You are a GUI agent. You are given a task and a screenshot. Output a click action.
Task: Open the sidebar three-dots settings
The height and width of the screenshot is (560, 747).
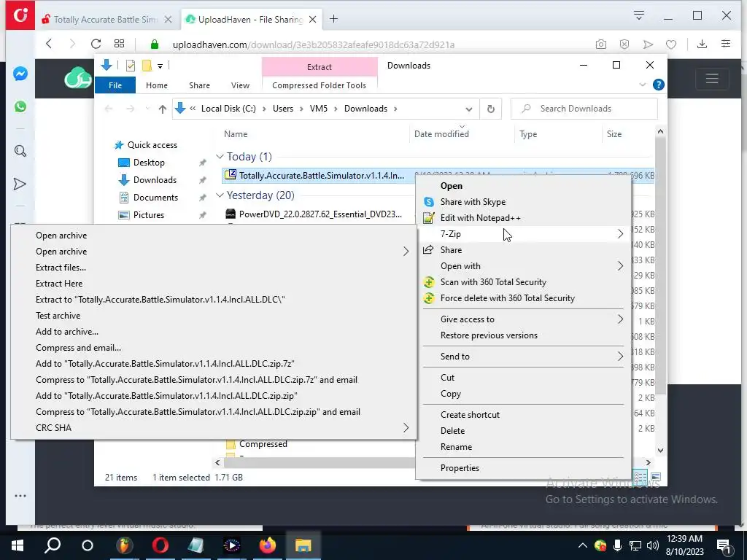coord(20,496)
